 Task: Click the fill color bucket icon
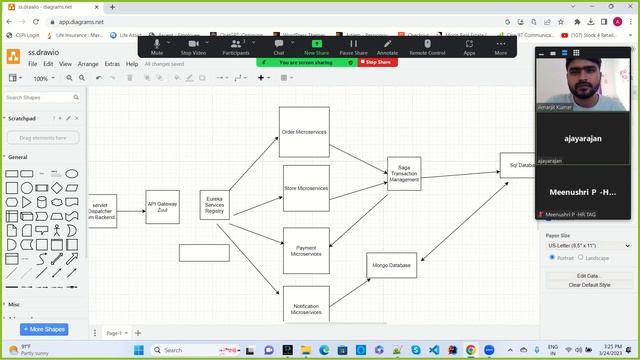177,78
